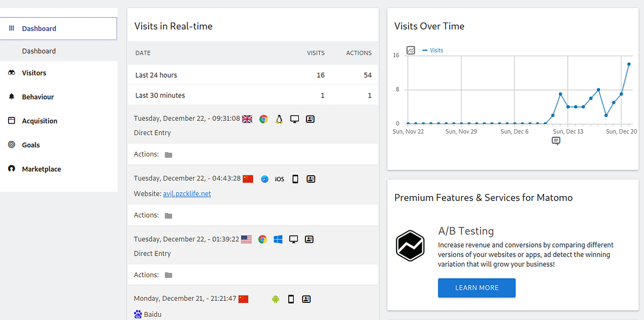Click the China flag on 04:43:28 visit
644x320 pixels.
tap(247, 179)
